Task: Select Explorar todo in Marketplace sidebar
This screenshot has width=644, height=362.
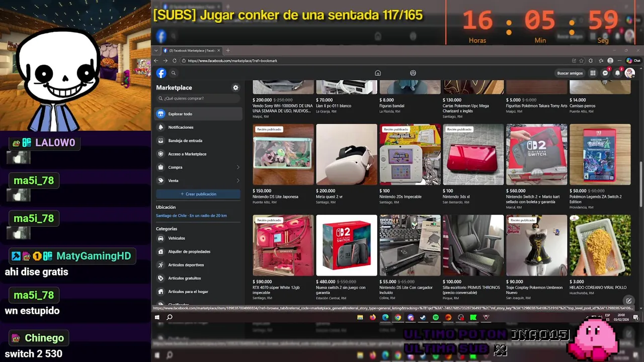Action: (x=199, y=114)
